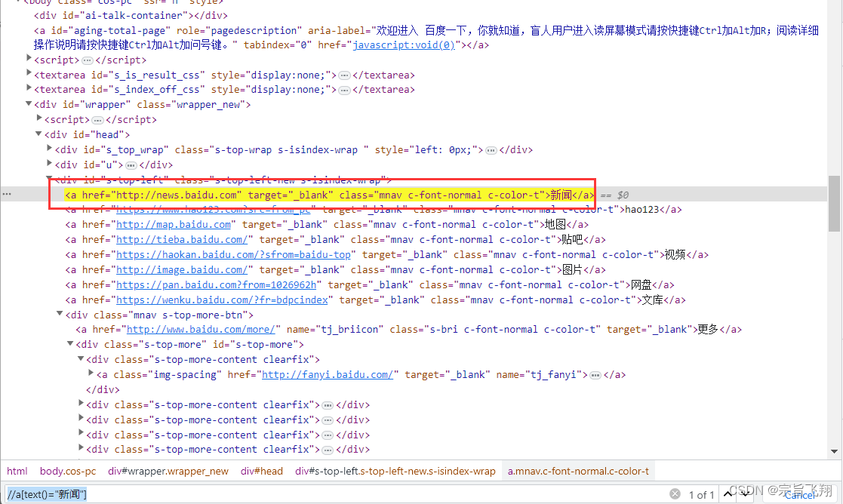The width and height of the screenshot is (843, 504).
Task: Select the 更多 anchor row
Action: tap(408, 330)
